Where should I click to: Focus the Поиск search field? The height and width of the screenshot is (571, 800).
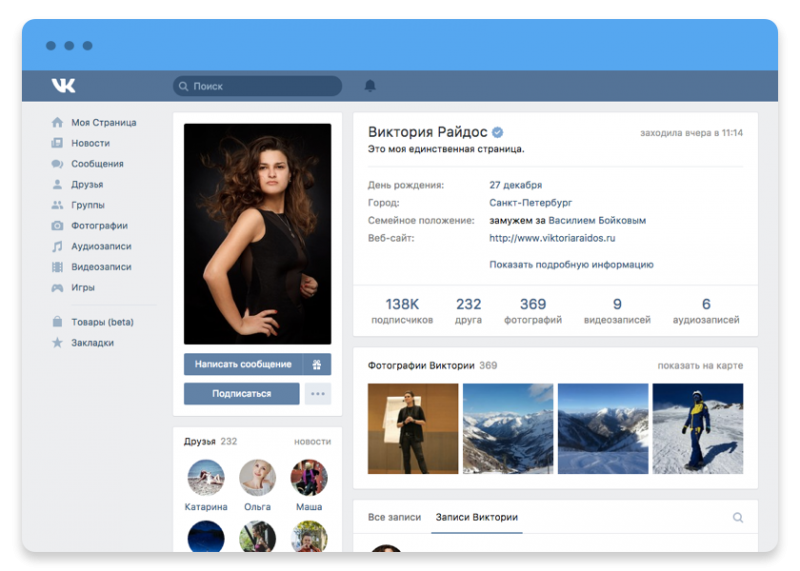(x=258, y=86)
